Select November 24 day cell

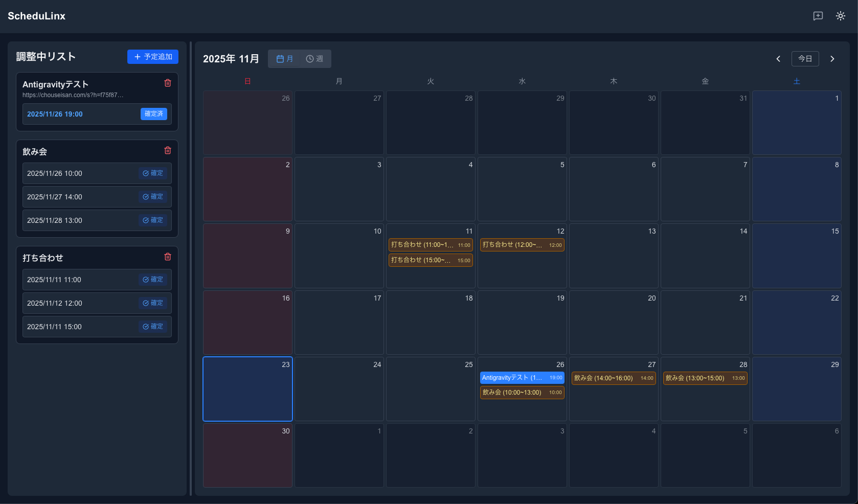pos(339,389)
